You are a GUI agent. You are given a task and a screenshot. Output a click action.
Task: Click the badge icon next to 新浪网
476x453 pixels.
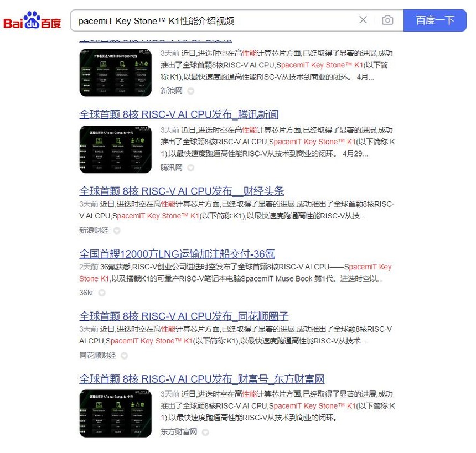click(x=190, y=91)
